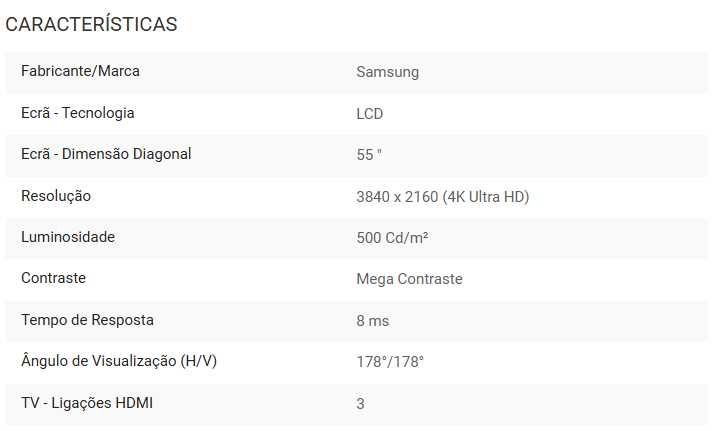The width and height of the screenshot is (722, 431).
Task: Select the Mega Contraste value
Action: pos(409,279)
